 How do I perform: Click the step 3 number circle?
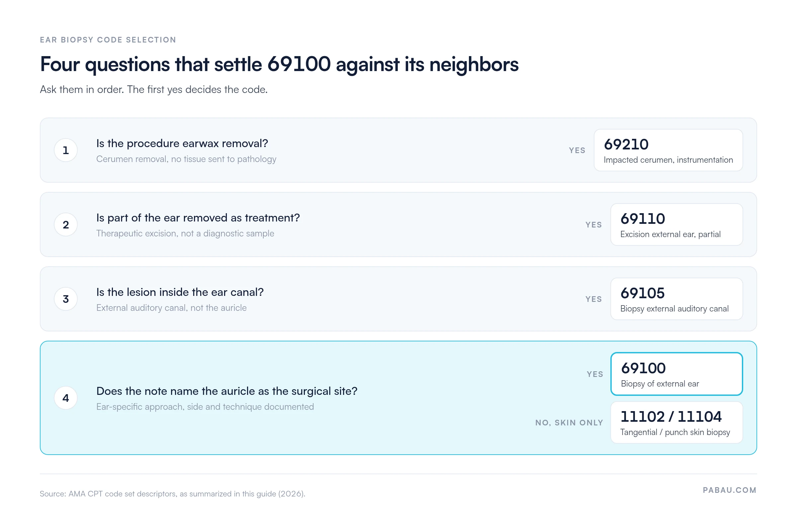pyautogui.click(x=66, y=299)
